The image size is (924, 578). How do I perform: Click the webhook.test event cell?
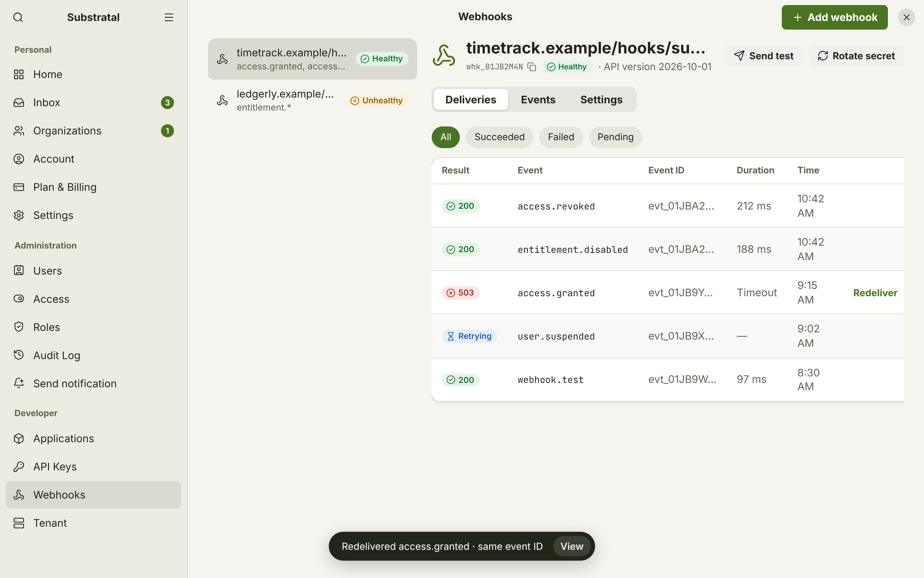[550, 380]
